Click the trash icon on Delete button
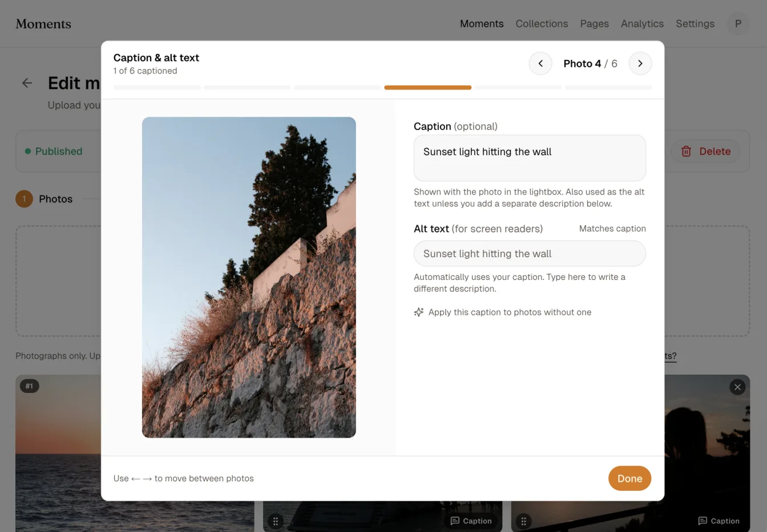Viewport: 767px width, 532px height. coord(686,151)
